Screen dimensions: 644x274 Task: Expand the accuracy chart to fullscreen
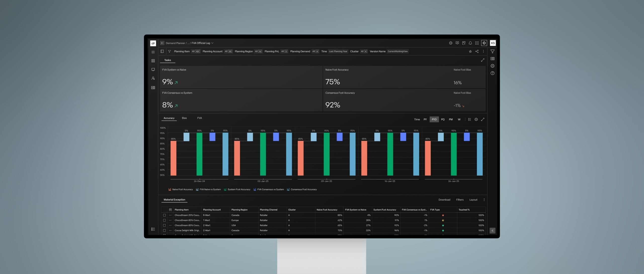pos(482,120)
